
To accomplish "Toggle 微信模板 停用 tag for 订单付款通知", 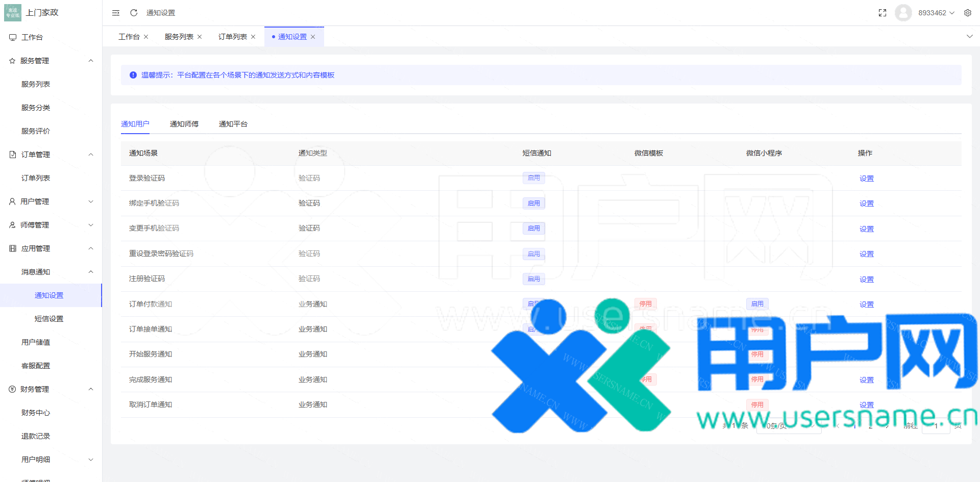I will pos(645,304).
